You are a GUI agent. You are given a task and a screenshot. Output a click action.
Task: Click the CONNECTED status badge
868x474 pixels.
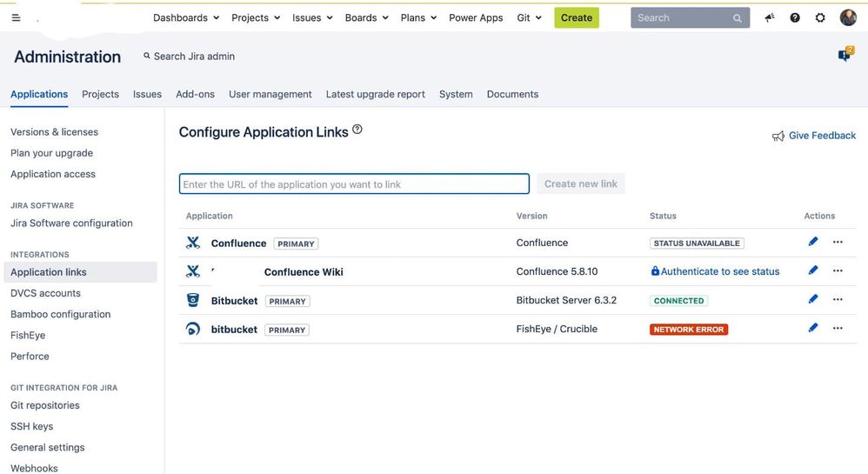click(x=678, y=300)
